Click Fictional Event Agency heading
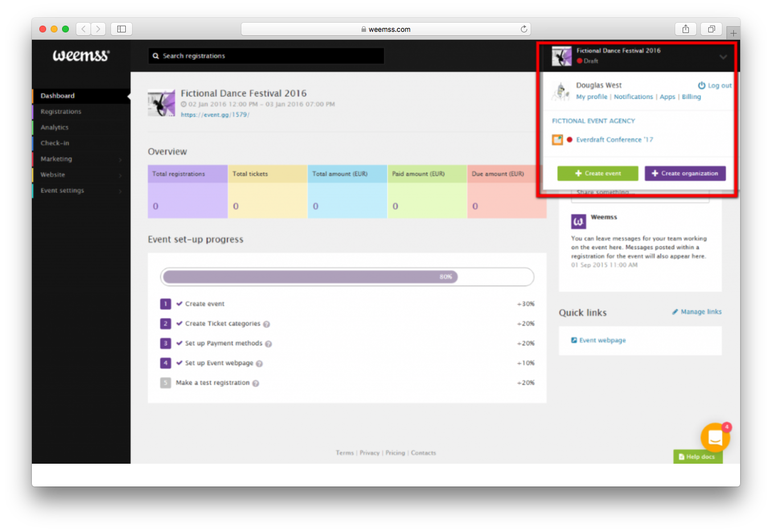This screenshot has height=532, width=772. 593,121
